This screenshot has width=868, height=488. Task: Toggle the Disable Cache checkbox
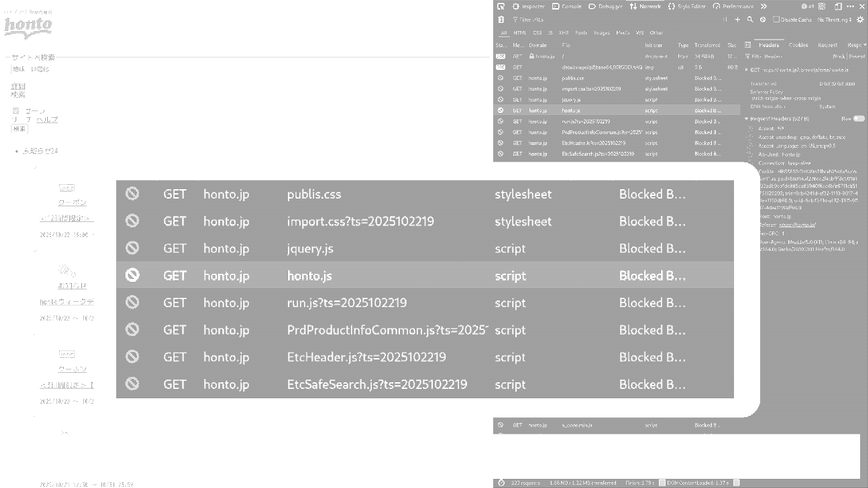click(792, 19)
